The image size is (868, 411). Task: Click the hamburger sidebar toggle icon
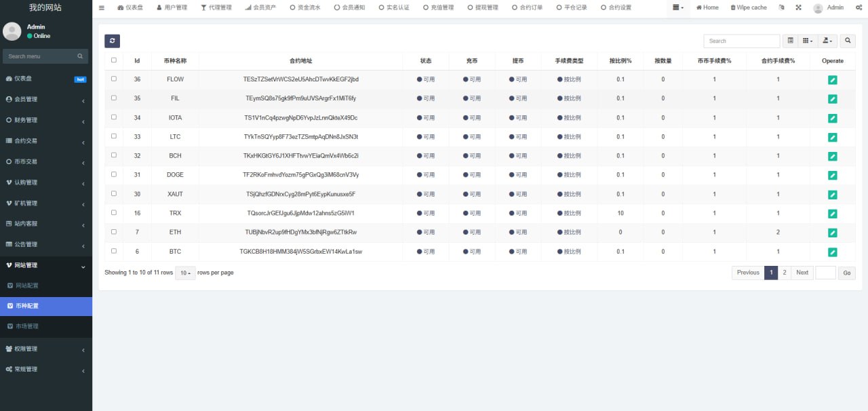102,7
